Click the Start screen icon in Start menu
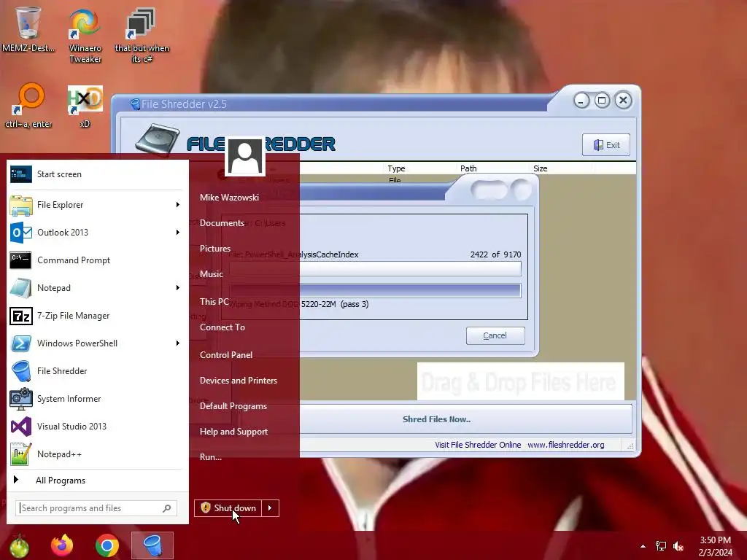The image size is (747, 560). click(21, 174)
